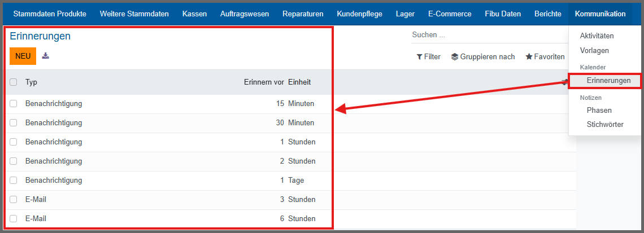644x233 pixels.
Task: Open the Kommunikation menu
Action: pyautogui.click(x=600, y=14)
